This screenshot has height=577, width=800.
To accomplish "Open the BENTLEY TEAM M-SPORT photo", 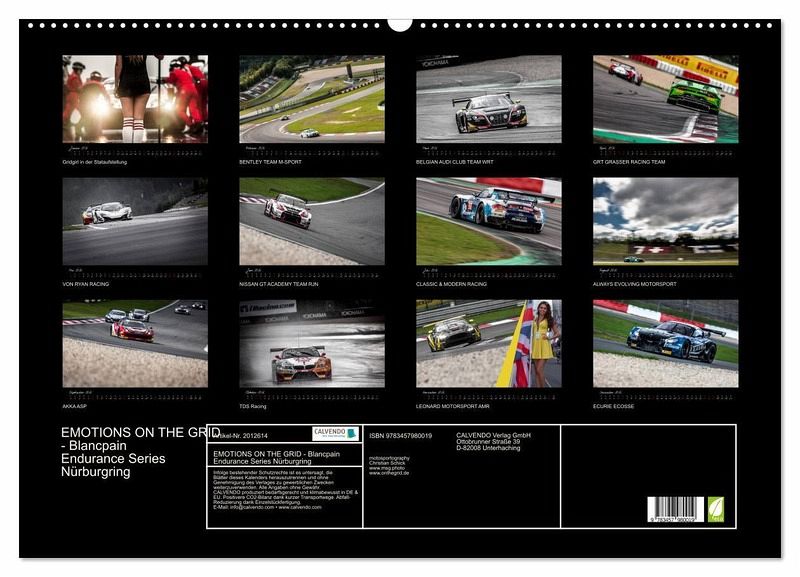I will [x=311, y=99].
